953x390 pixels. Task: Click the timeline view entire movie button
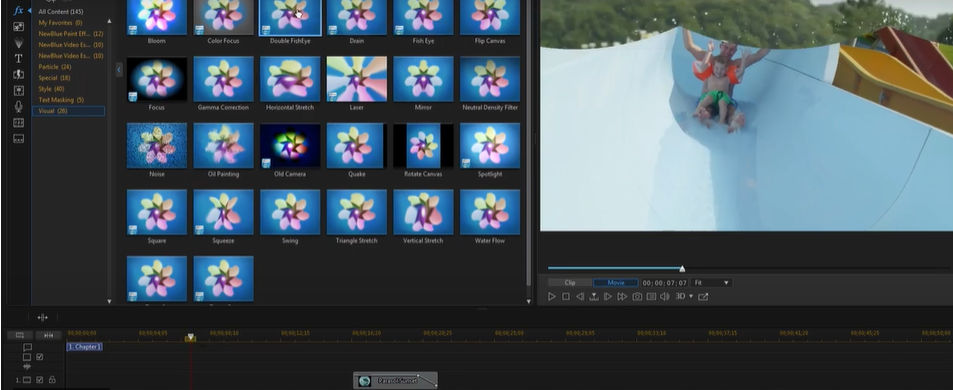(20, 335)
